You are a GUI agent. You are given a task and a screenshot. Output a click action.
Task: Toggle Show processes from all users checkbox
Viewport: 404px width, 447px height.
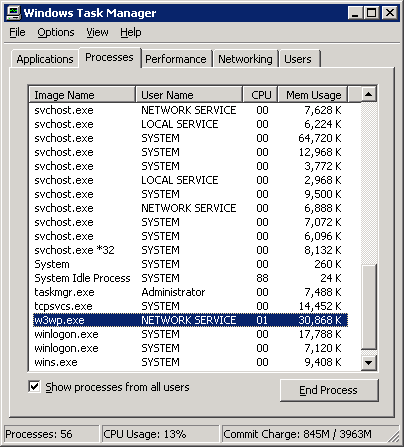click(34, 387)
